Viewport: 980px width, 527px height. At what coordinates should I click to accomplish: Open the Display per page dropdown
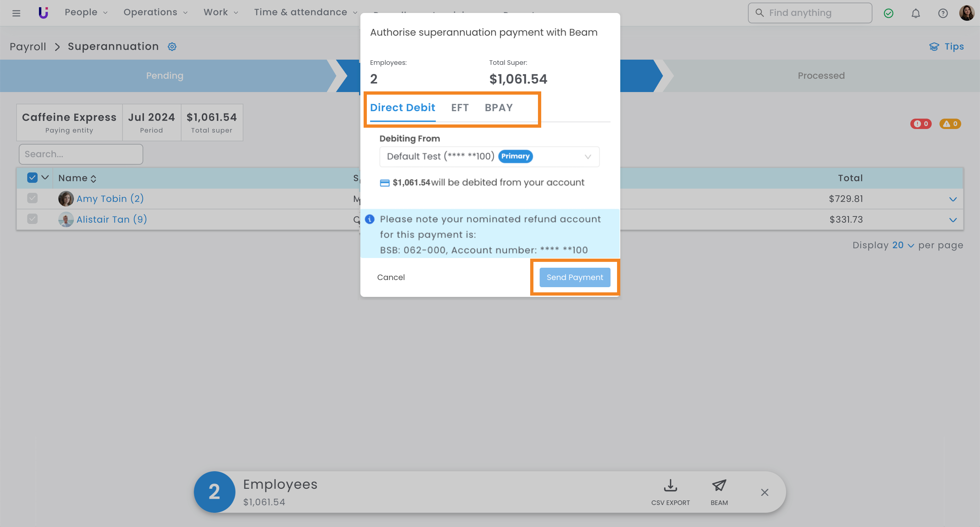[x=903, y=245]
